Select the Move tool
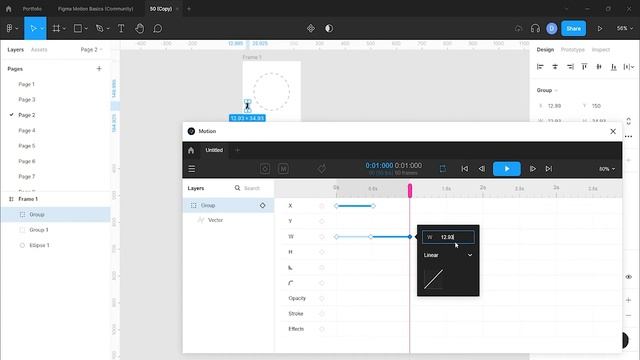 coord(33,28)
